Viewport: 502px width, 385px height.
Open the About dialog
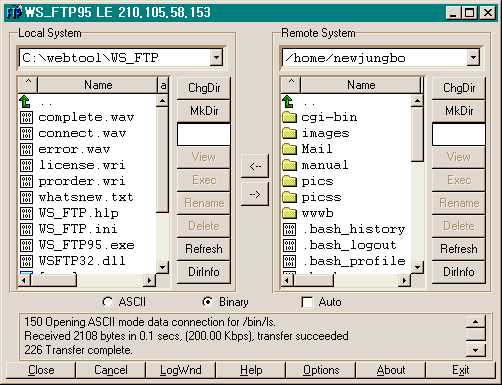pos(391,370)
